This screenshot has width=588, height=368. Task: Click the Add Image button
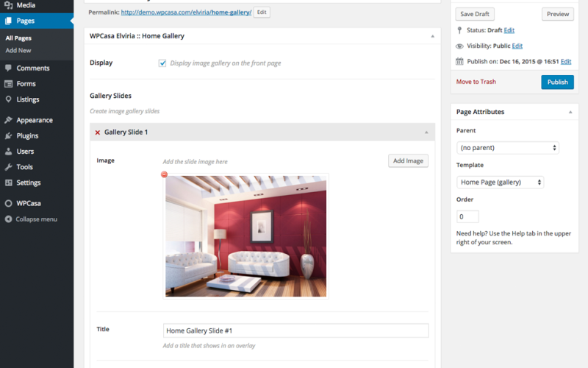[x=408, y=161]
